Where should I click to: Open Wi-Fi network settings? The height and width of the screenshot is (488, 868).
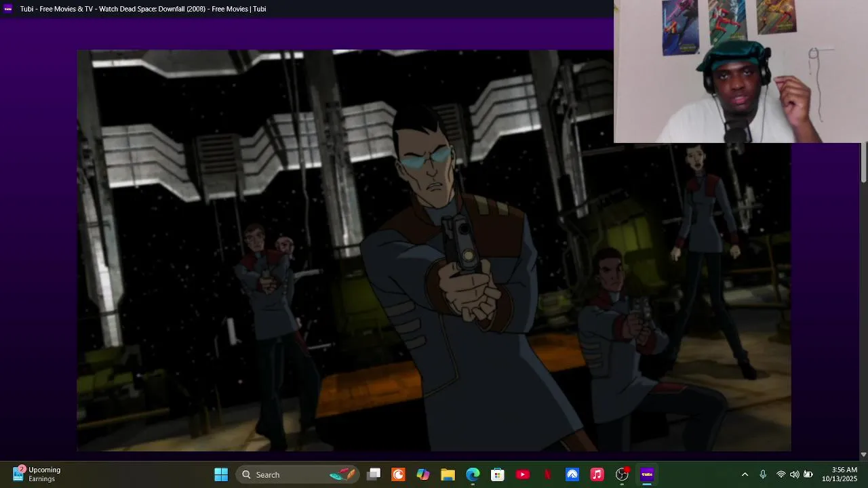tap(781, 474)
